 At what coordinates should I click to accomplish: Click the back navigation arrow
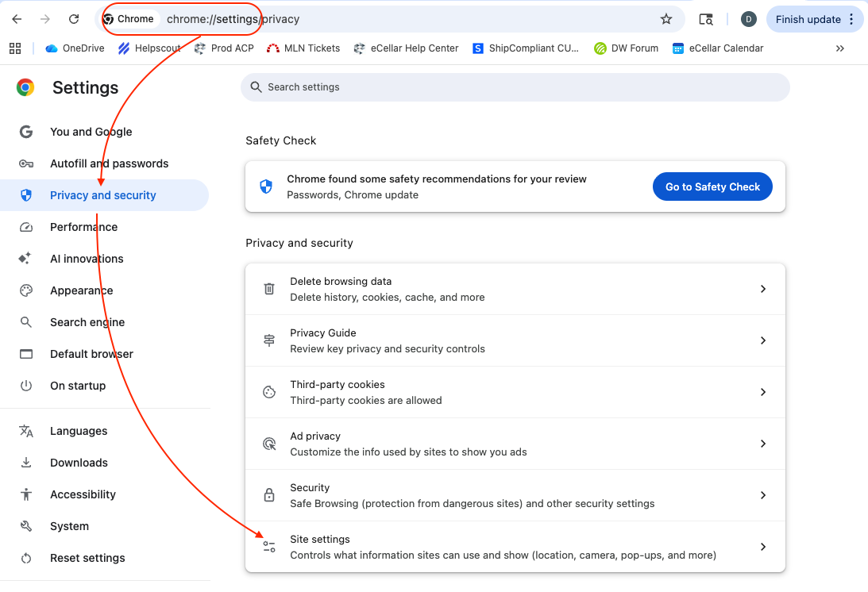tap(17, 19)
